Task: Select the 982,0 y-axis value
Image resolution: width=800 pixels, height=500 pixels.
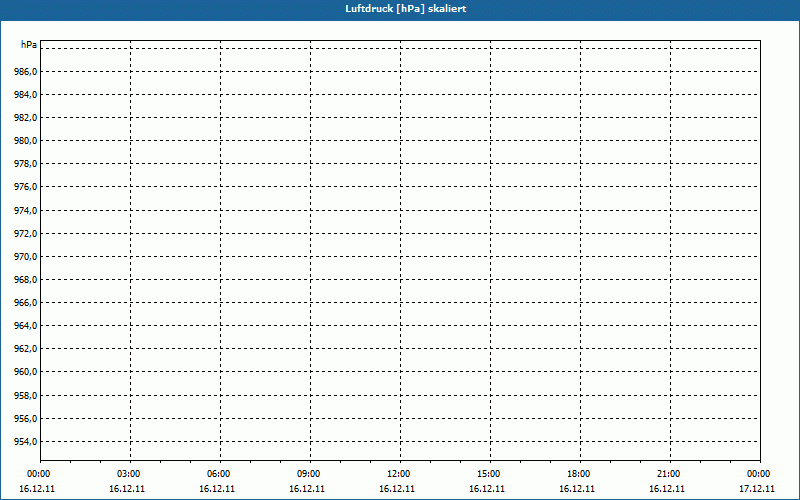Action: click(26, 117)
